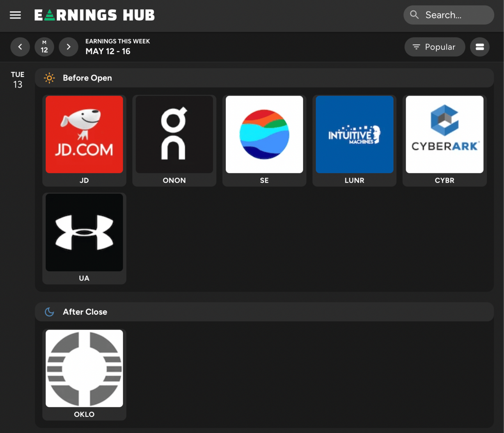Image resolution: width=504 pixels, height=433 pixels.
Task: Click the ONON ticker label
Action: click(x=174, y=180)
